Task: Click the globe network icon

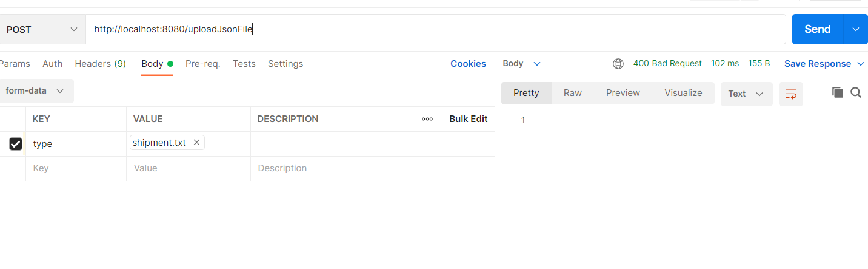Action: point(618,64)
